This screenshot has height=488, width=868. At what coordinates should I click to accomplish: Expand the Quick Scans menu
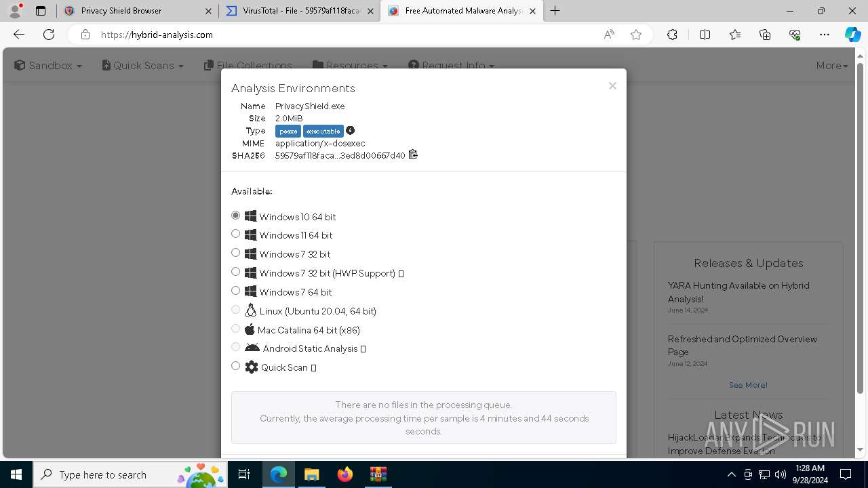pyautogui.click(x=142, y=66)
